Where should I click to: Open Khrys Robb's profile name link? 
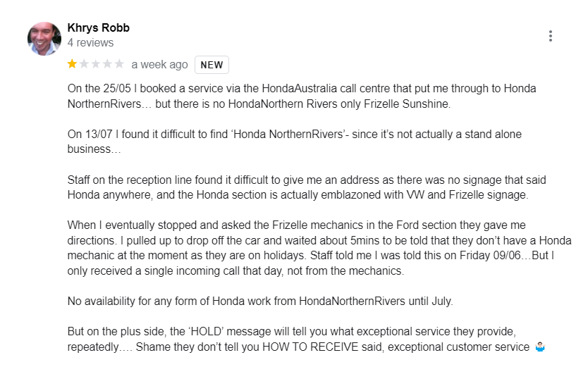[98, 27]
